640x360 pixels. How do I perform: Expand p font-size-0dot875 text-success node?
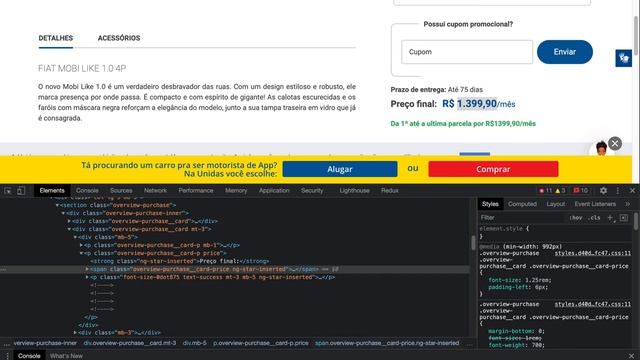pyautogui.click(x=87, y=277)
